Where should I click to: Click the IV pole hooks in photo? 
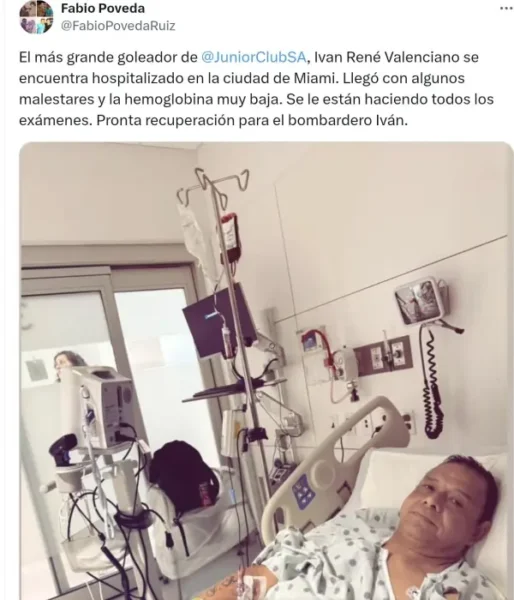[x=213, y=188]
